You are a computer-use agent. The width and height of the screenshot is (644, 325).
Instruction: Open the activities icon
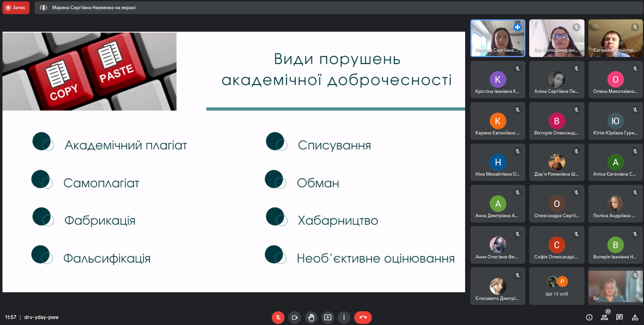(635, 317)
